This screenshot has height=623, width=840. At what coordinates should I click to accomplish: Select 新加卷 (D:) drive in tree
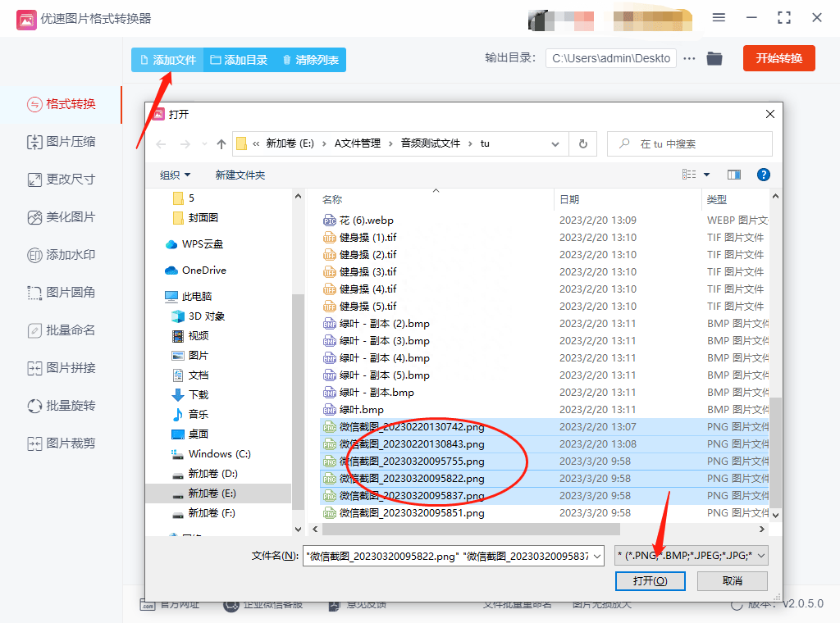(x=212, y=474)
